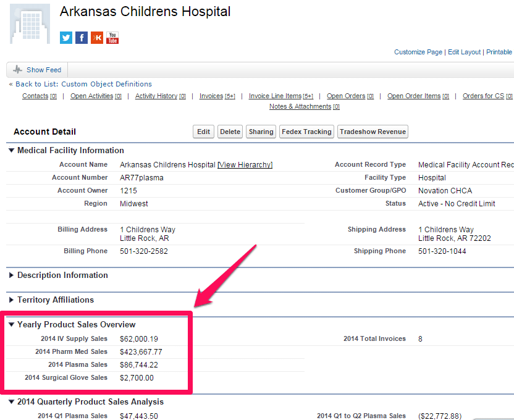The width and height of the screenshot is (514, 420).
Task: Open the YouTube social icon
Action: tap(112, 38)
